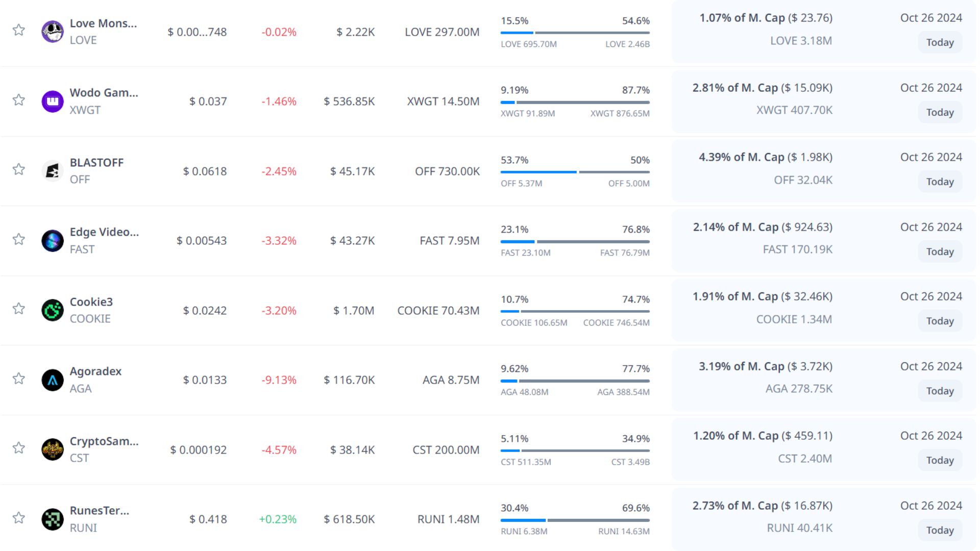
Task: Click the Cookie3 green logo icon
Action: [52, 310]
